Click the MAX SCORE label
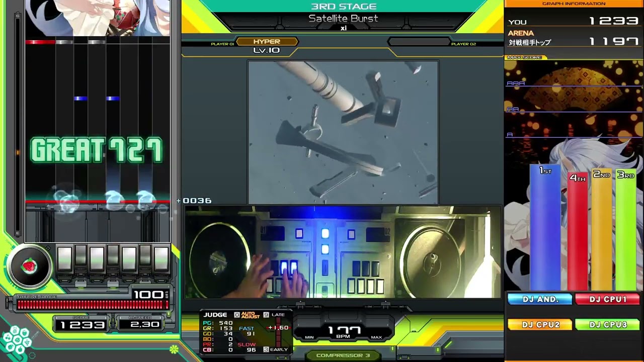Viewport: 644px width, 362px height. [x=524, y=57]
